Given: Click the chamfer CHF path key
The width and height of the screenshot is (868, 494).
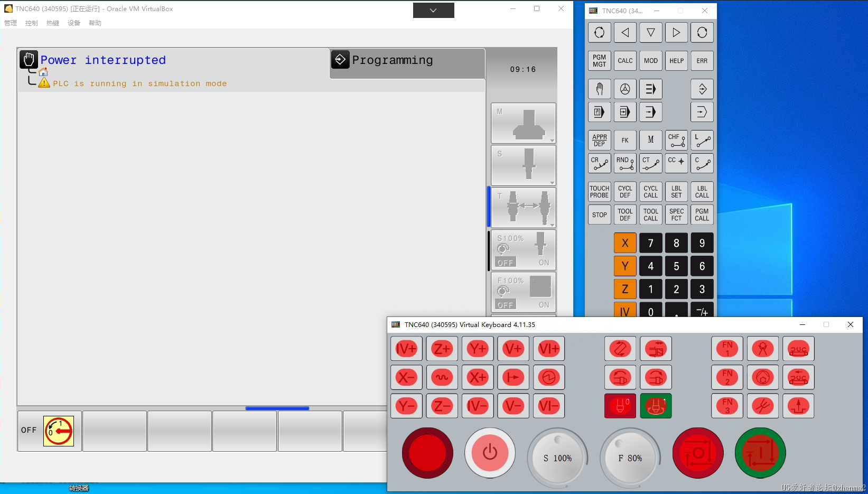Looking at the screenshot, I should [676, 140].
